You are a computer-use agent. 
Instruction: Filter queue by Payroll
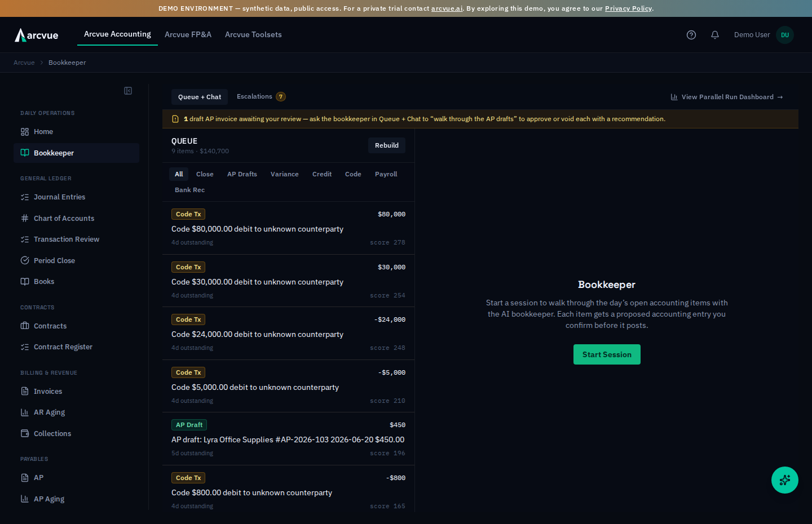coord(386,174)
